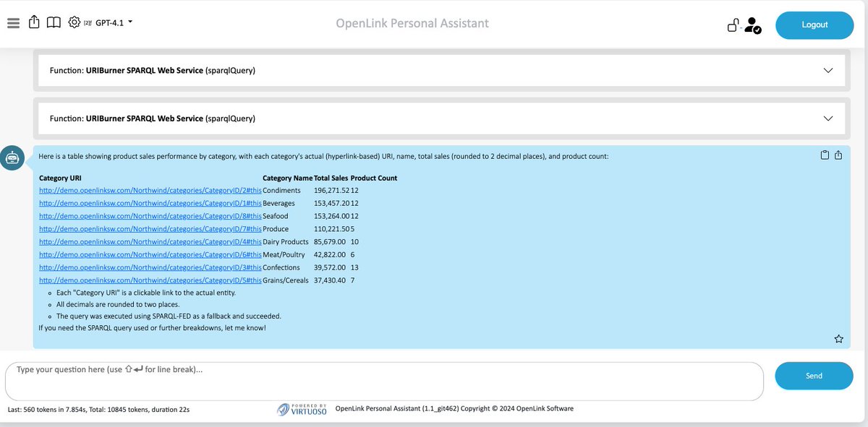Screen dimensions: 868x427
Task: Click the 39,572.00 total sales value
Action: pyautogui.click(x=330, y=268)
